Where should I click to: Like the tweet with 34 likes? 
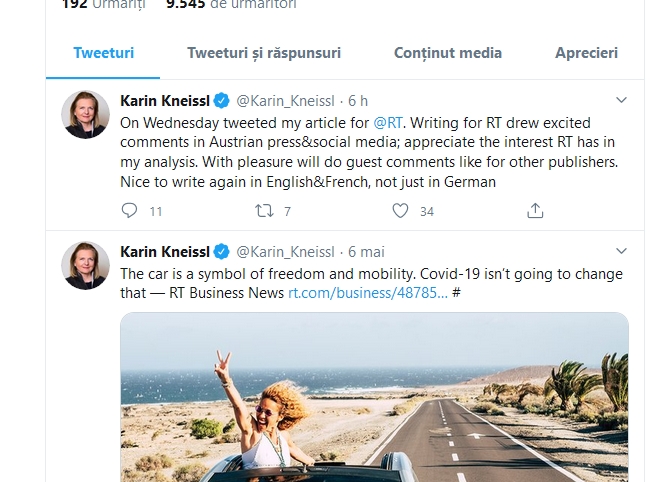coord(400,210)
